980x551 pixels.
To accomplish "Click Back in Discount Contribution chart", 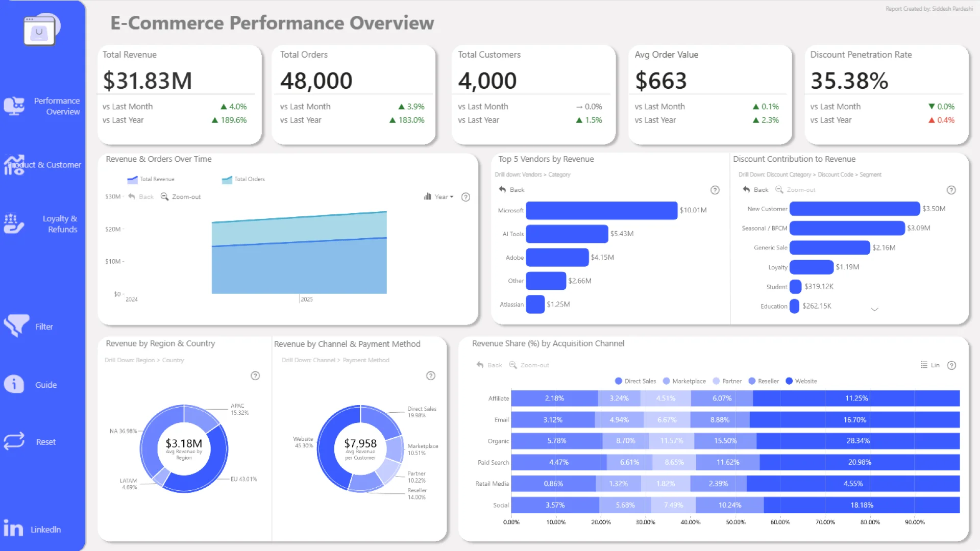I will (x=756, y=190).
